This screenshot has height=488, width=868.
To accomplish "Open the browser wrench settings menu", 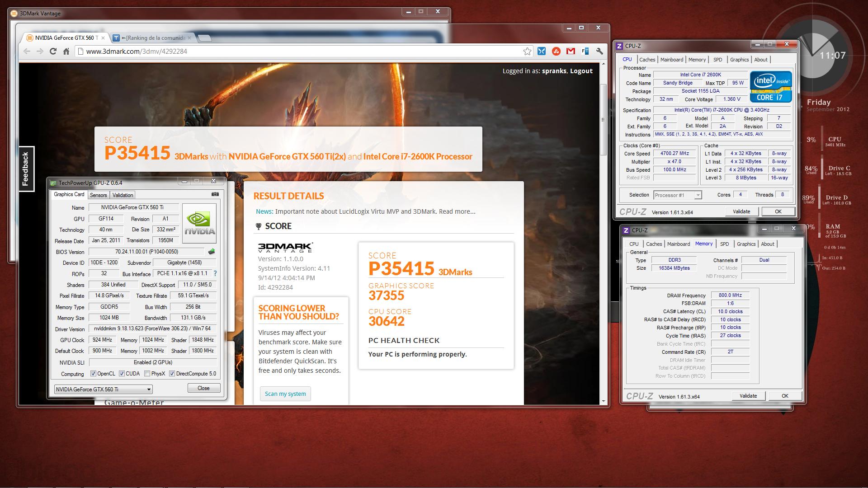I will (600, 52).
